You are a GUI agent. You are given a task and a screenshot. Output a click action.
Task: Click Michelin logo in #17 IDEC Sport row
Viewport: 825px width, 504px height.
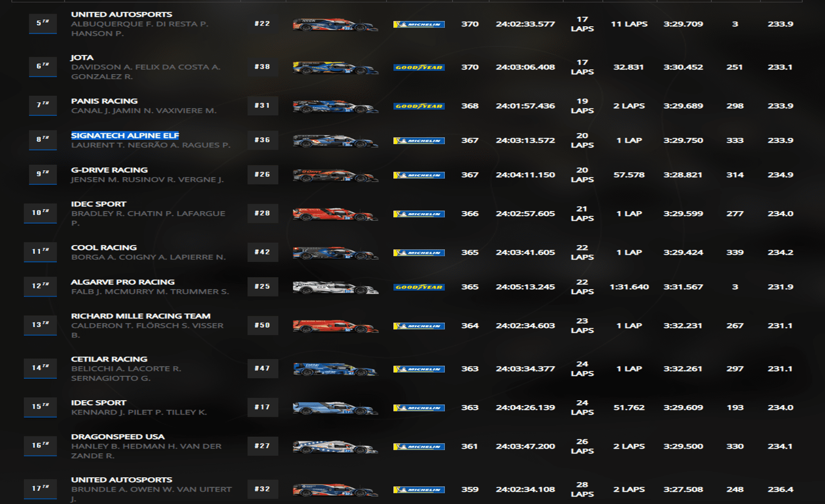click(419, 408)
